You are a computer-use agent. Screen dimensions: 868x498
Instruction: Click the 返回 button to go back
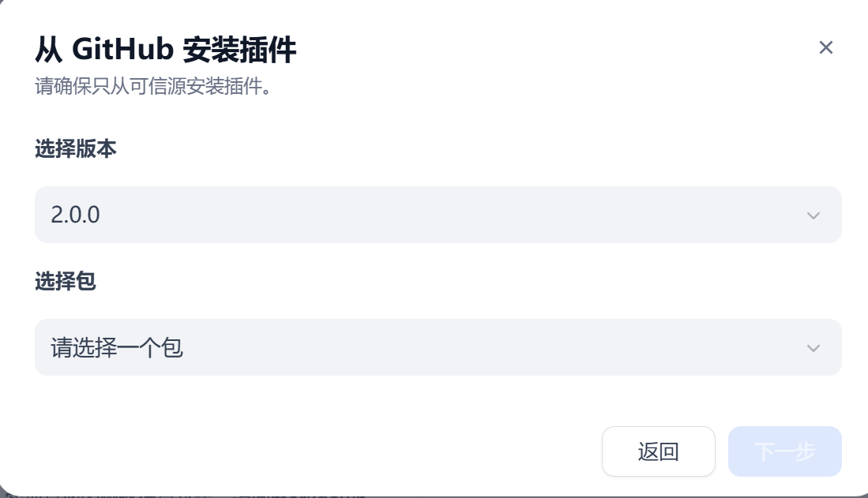(x=659, y=451)
